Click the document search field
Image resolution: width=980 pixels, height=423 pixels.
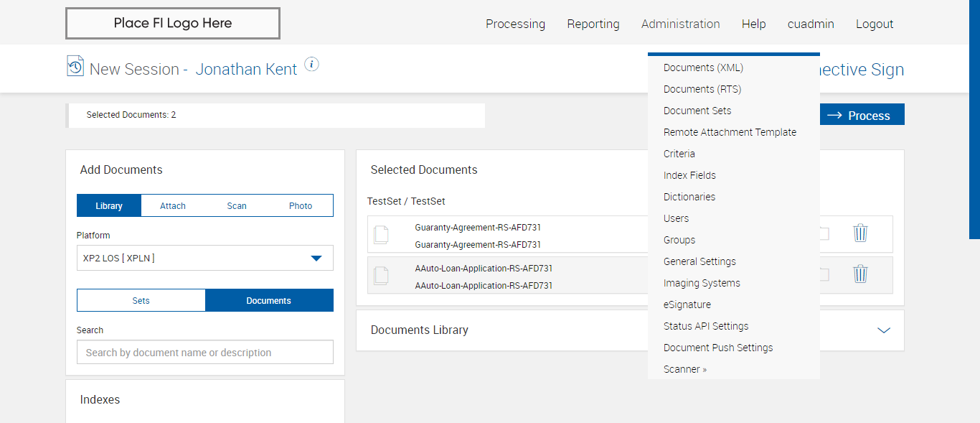point(204,353)
